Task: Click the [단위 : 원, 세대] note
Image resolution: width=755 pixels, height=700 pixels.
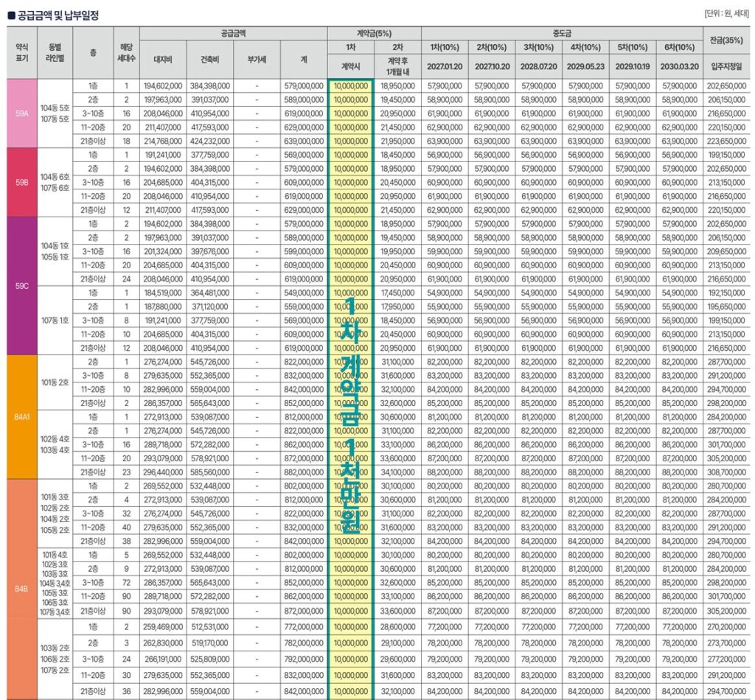Action: coord(726,13)
